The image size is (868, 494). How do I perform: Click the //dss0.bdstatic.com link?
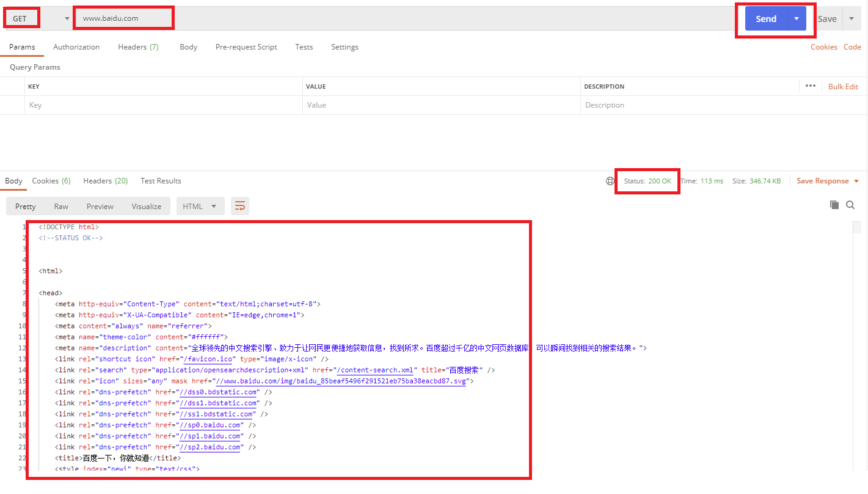tap(217, 392)
